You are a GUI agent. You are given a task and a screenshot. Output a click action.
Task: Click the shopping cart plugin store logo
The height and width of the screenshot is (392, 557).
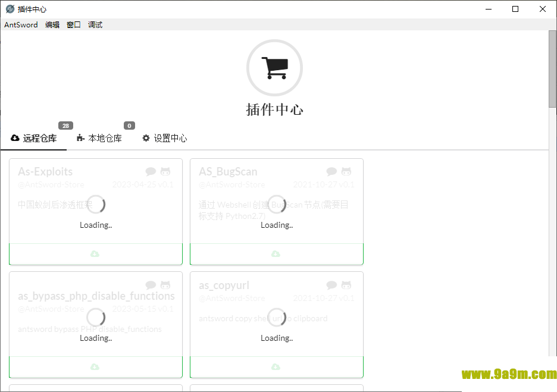[x=274, y=68]
